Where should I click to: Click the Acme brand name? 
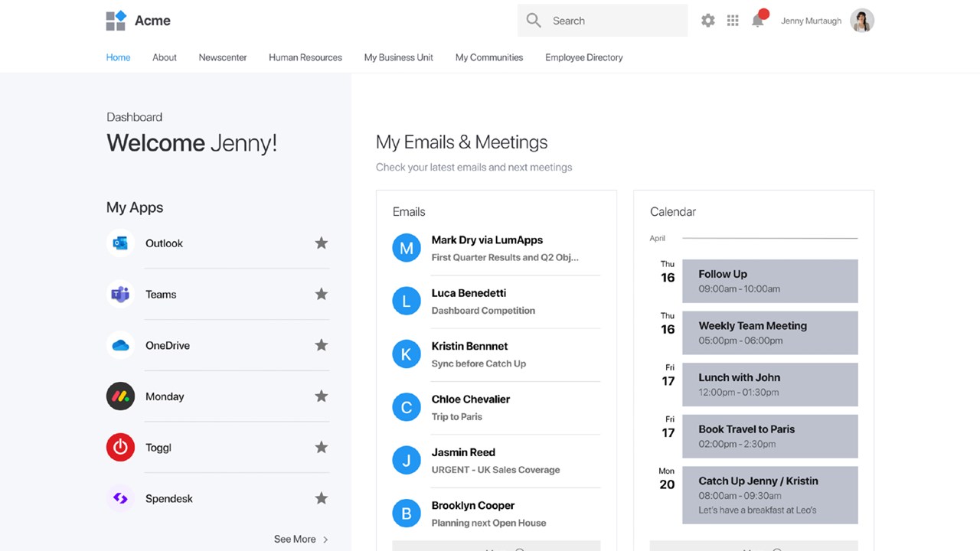(x=152, y=21)
